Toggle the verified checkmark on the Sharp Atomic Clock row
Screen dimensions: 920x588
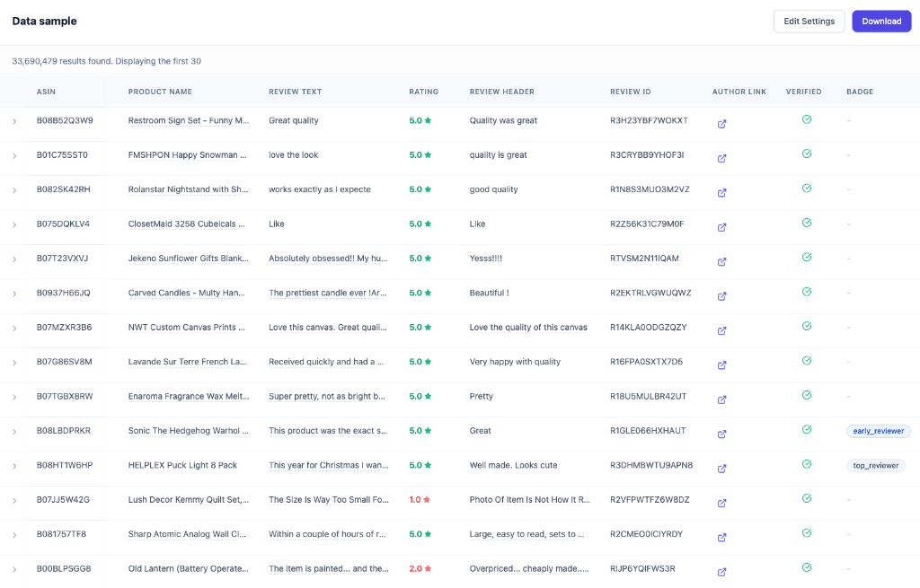pyautogui.click(x=806, y=533)
